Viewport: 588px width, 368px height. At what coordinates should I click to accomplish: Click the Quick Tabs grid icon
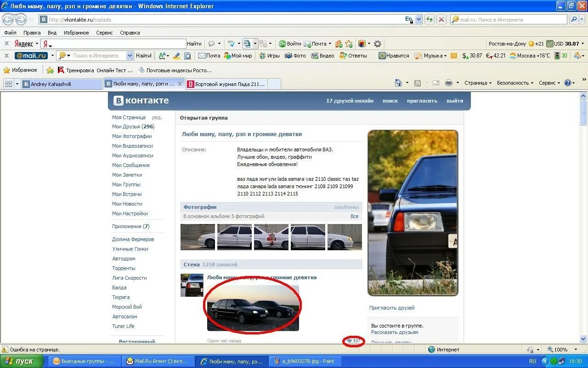(8, 84)
